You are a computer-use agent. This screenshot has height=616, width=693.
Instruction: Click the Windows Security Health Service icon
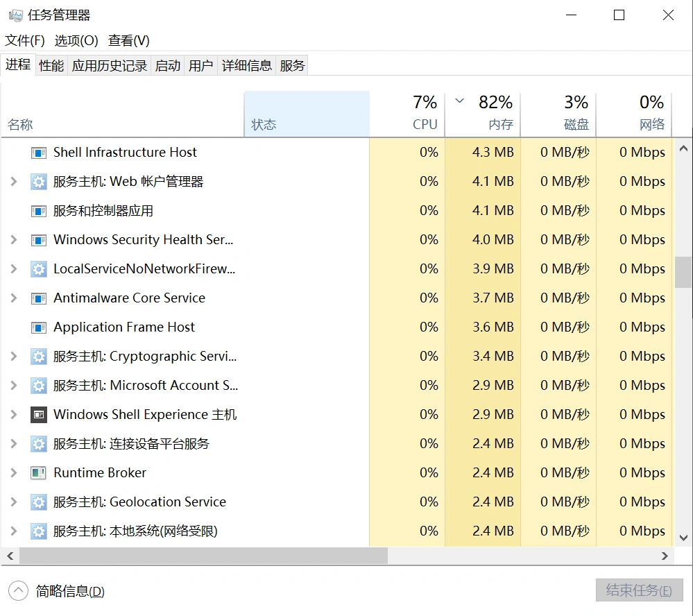point(38,239)
